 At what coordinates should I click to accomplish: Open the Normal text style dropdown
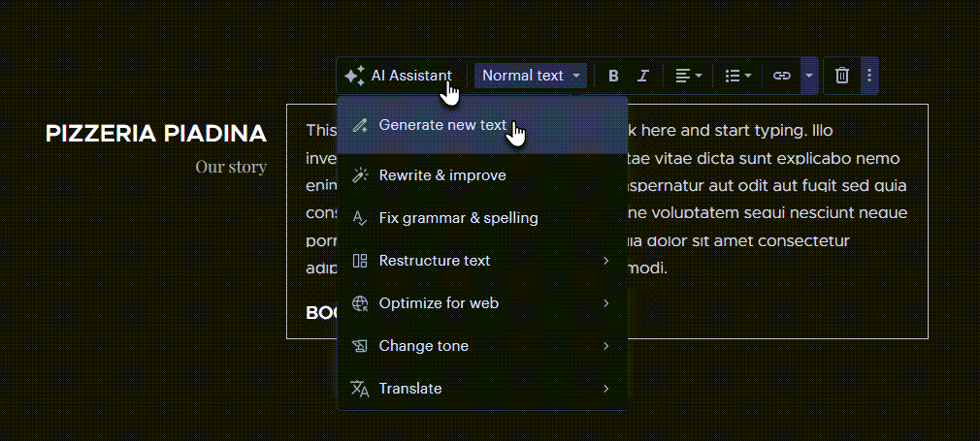click(x=531, y=76)
